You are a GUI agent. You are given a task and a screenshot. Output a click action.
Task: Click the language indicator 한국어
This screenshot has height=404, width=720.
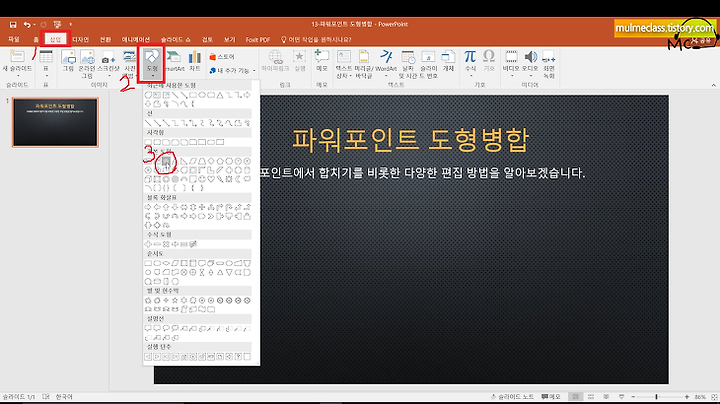64,397
